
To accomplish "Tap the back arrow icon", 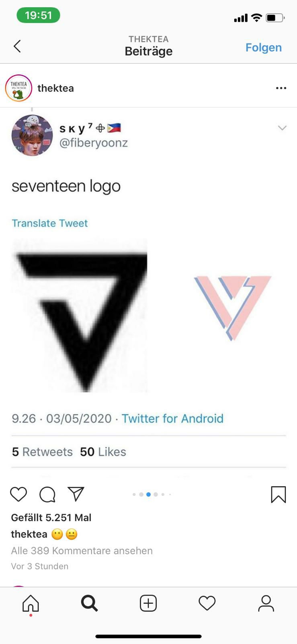I will click(17, 46).
